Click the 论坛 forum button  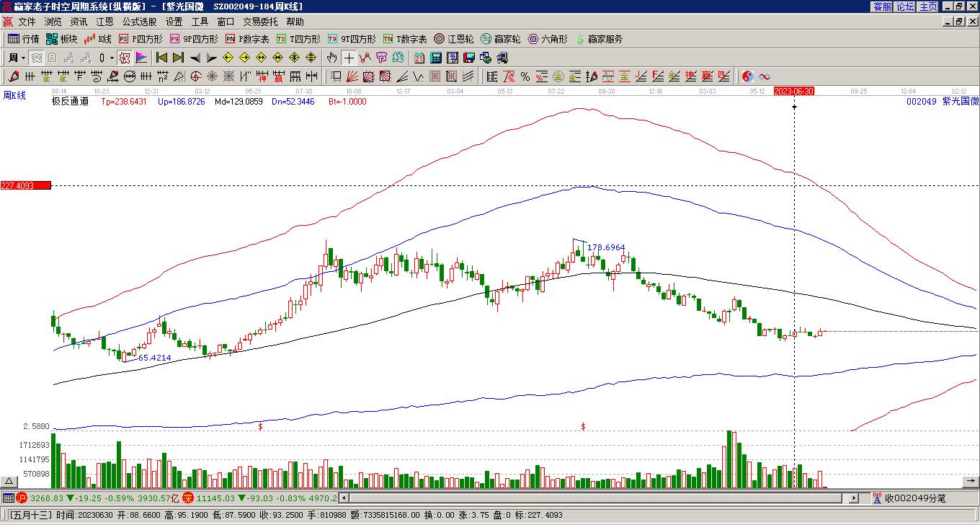(x=905, y=6)
